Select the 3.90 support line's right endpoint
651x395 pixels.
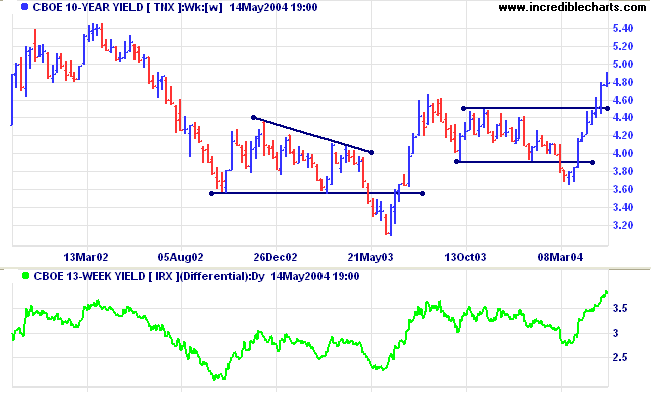[592, 162]
